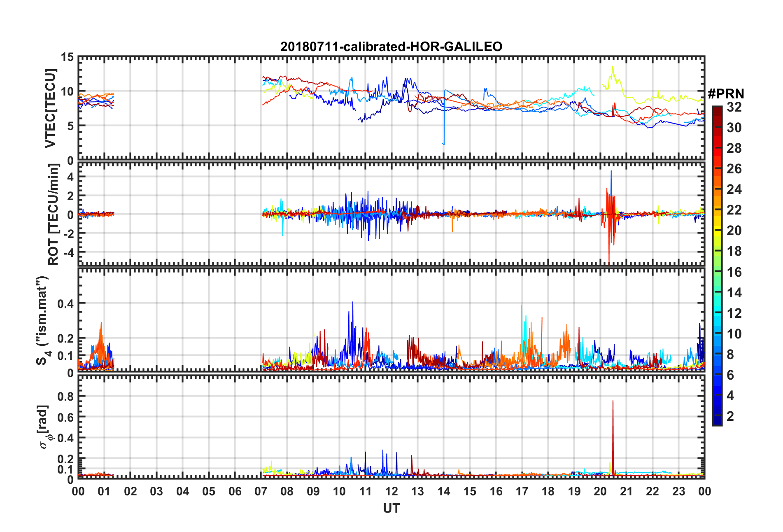
Task: Select the UT axis tick label "03"
Action: [156, 492]
